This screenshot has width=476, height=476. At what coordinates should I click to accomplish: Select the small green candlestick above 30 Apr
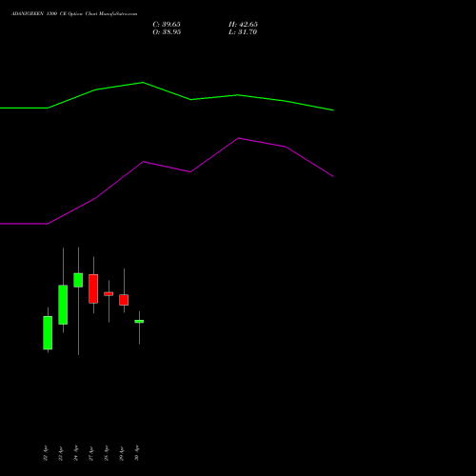click(139, 322)
